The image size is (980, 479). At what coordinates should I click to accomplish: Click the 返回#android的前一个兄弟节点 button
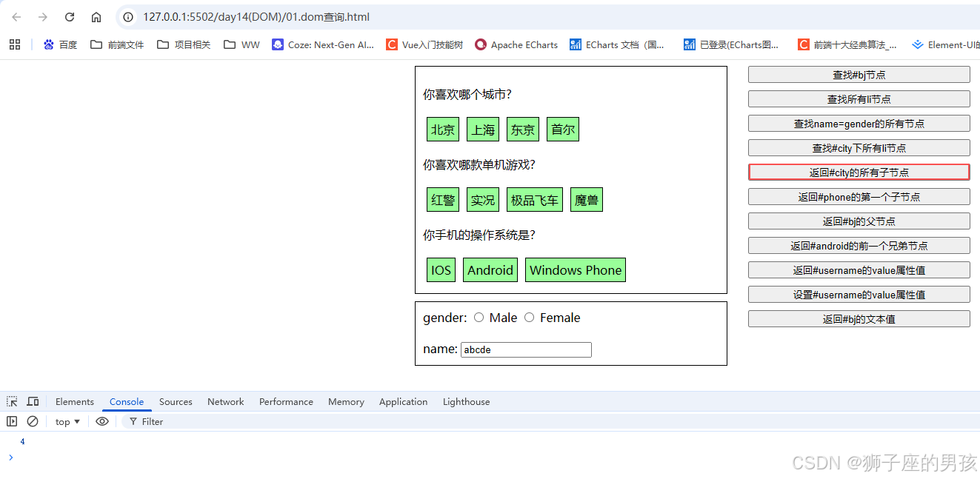click(859, 245)
